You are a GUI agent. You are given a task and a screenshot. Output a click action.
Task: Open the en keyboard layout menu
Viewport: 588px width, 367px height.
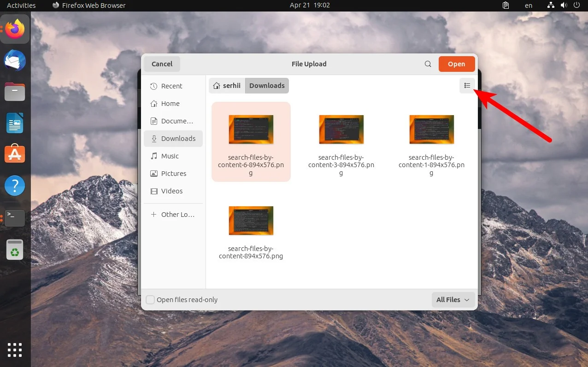click(x=529, y=6)
